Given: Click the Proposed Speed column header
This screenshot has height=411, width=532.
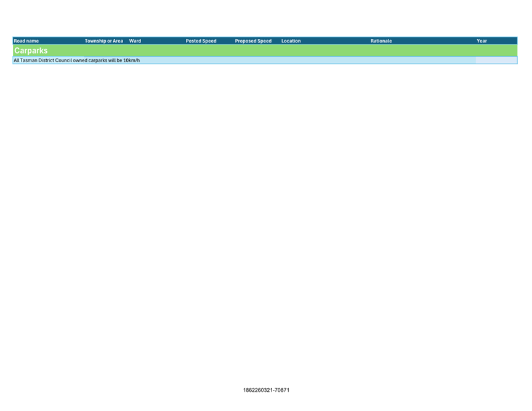Looking at the screenshot, I should click(253, 41).
